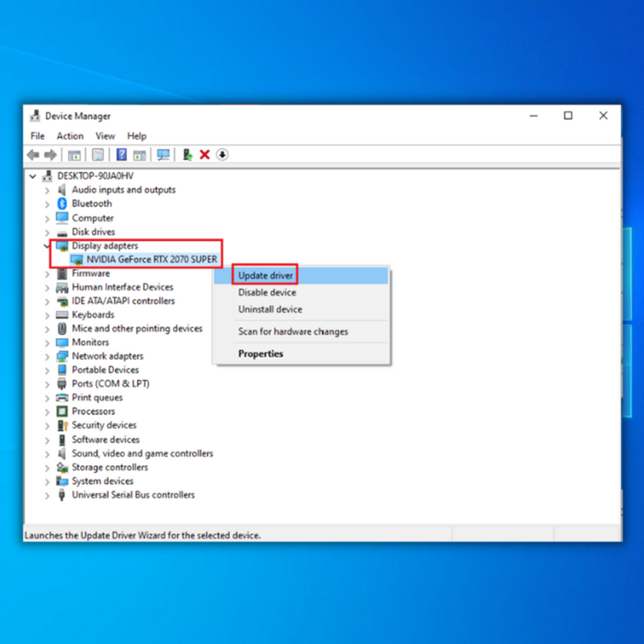Click the Help toolbar icon with question mark

click(x=121, y=155)
